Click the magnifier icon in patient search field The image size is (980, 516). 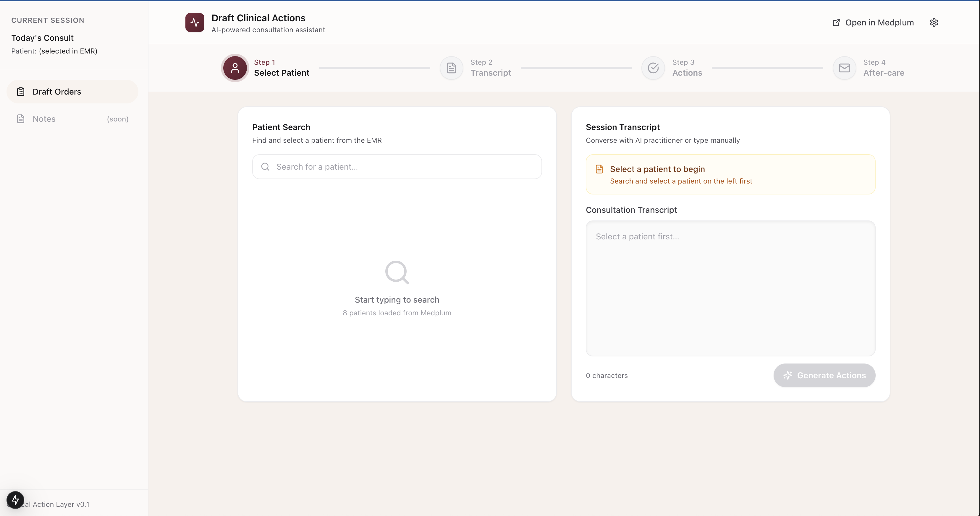click(x=265, y=167)
